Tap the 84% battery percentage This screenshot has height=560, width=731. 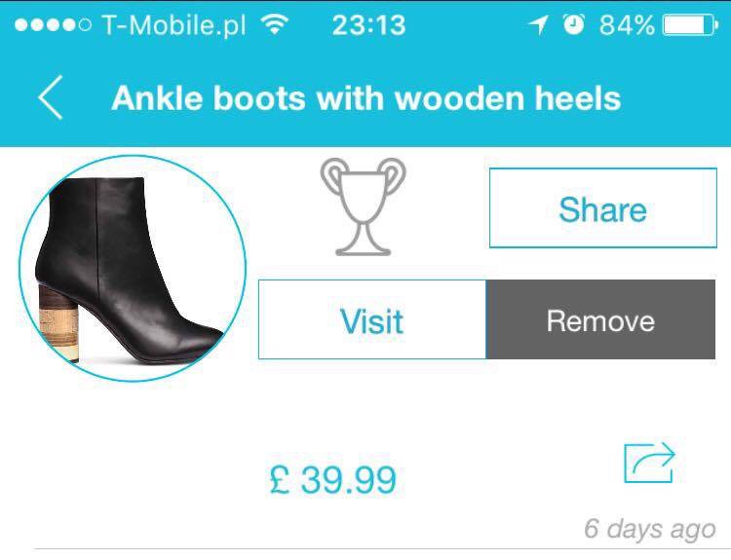click(x=627, y=24)
